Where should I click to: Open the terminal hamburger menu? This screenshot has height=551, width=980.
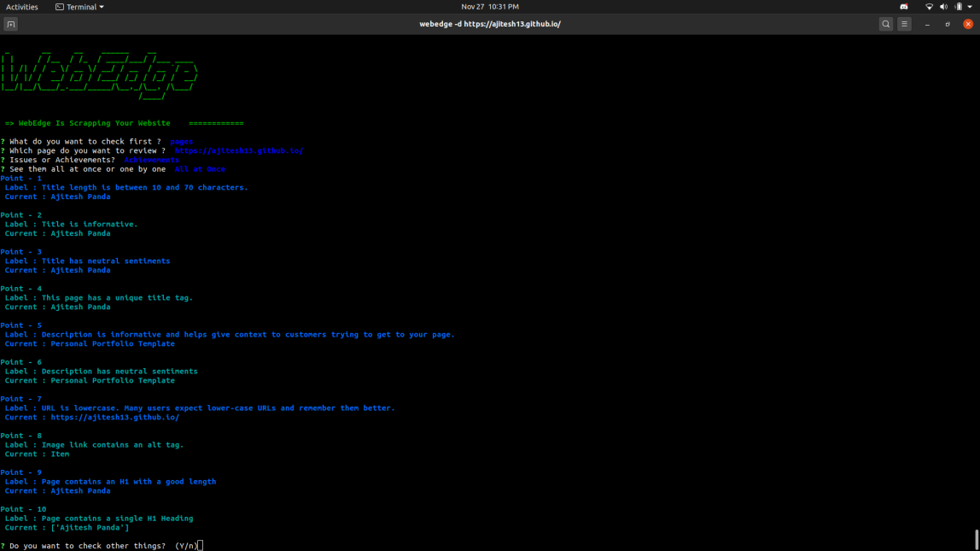[x=904, y=25]
